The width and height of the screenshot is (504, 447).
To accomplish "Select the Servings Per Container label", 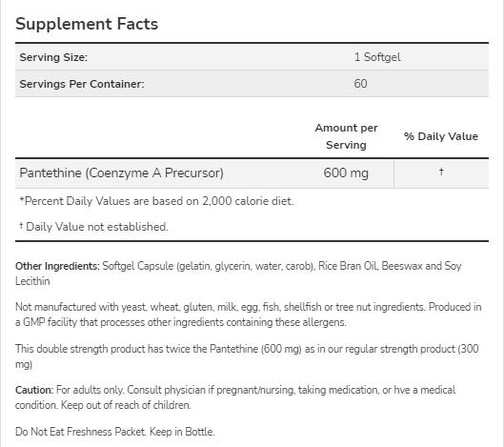I will pyautogui.click(x=82, y=84).
